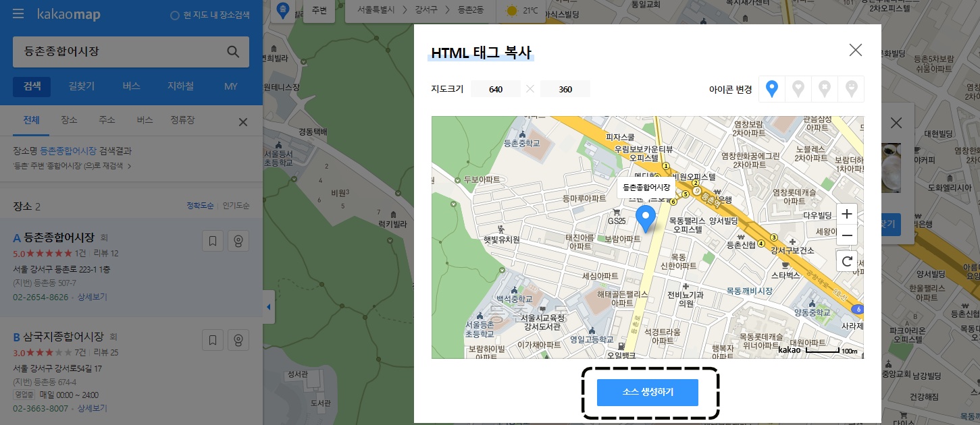Viewport: 980px width, 425px height.
Task: Collapse the side panel with arrow handle
Action: click(268, 308)
